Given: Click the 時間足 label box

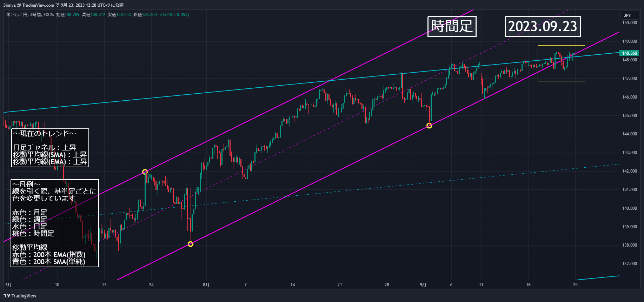Looking at the screenshot, I should coord(452,26).
